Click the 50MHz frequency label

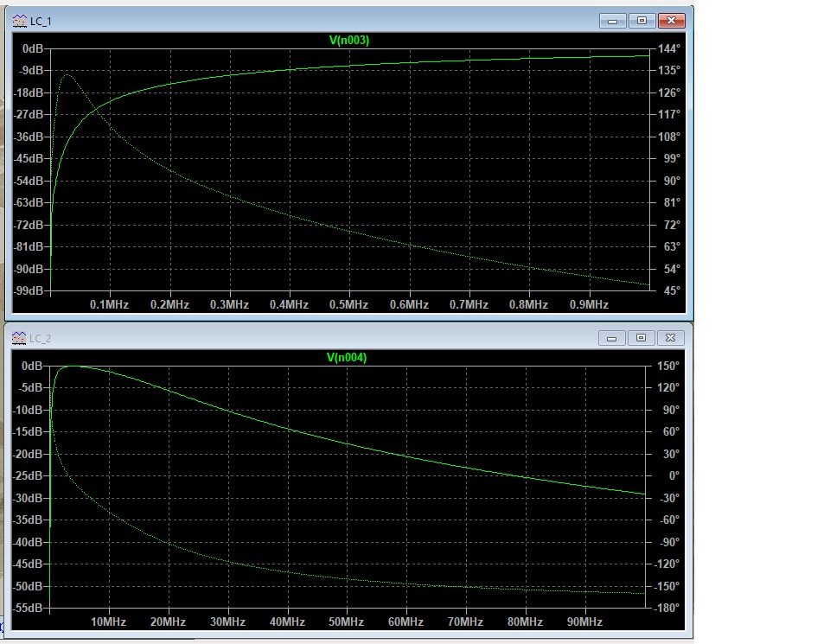pyautogui.click(x=346, y=622)
